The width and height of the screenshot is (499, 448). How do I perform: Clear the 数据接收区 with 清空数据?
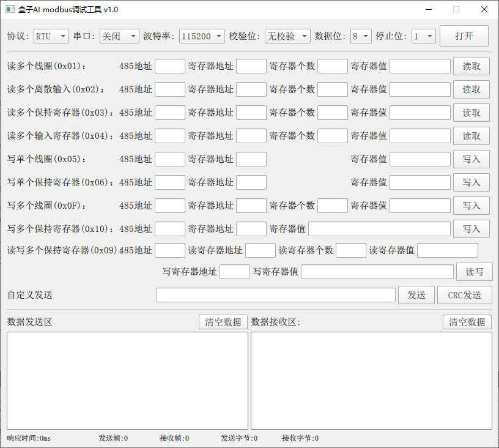click(x=467, y=322)
